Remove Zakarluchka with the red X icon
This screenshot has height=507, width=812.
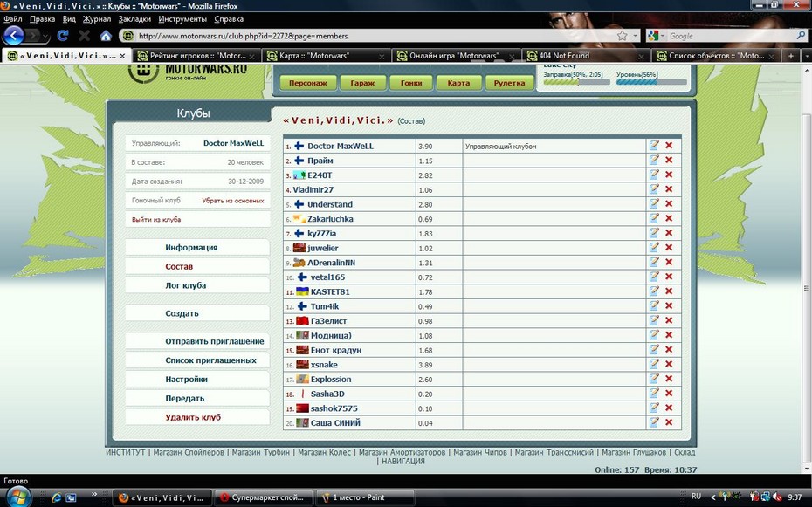point(669,218)
